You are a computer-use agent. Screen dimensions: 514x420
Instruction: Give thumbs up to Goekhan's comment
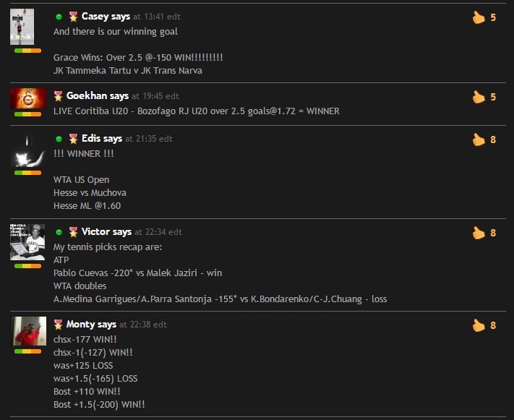click(479, 97)
